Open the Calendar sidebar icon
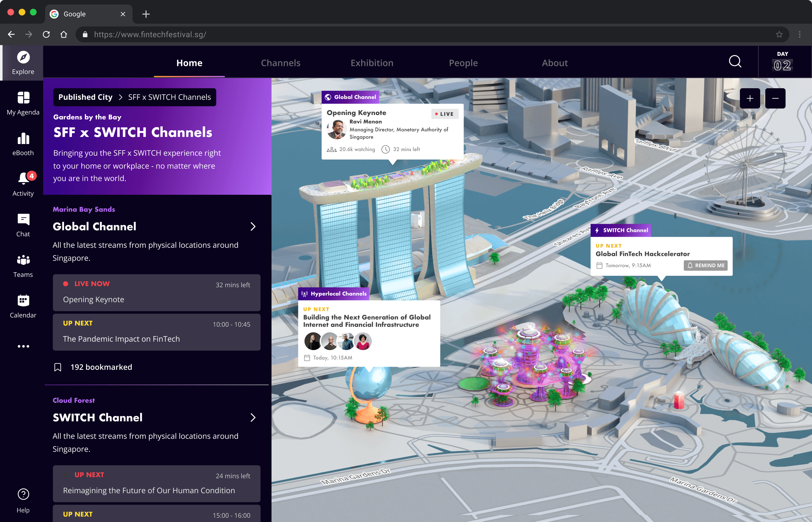The image size is (812, 522). tap(23, 300)
